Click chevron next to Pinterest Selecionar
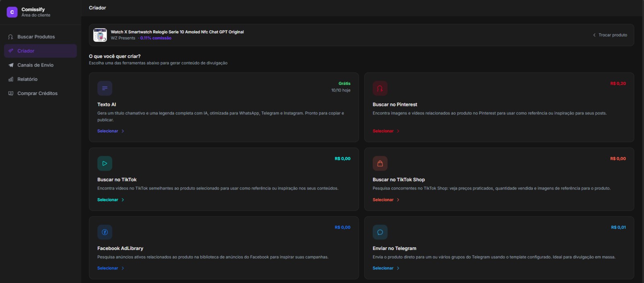Viewport: 644px width, 283px height. coord(398,131)
